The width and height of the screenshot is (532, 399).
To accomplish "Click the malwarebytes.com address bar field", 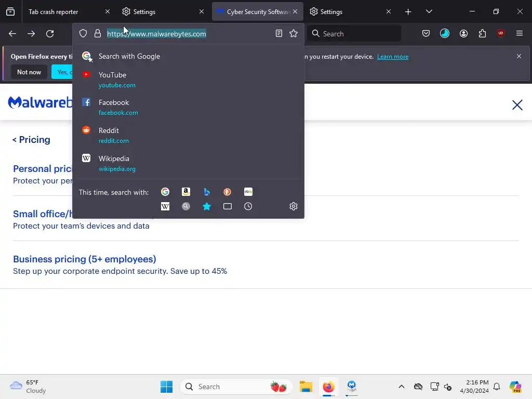I will 188,34.
